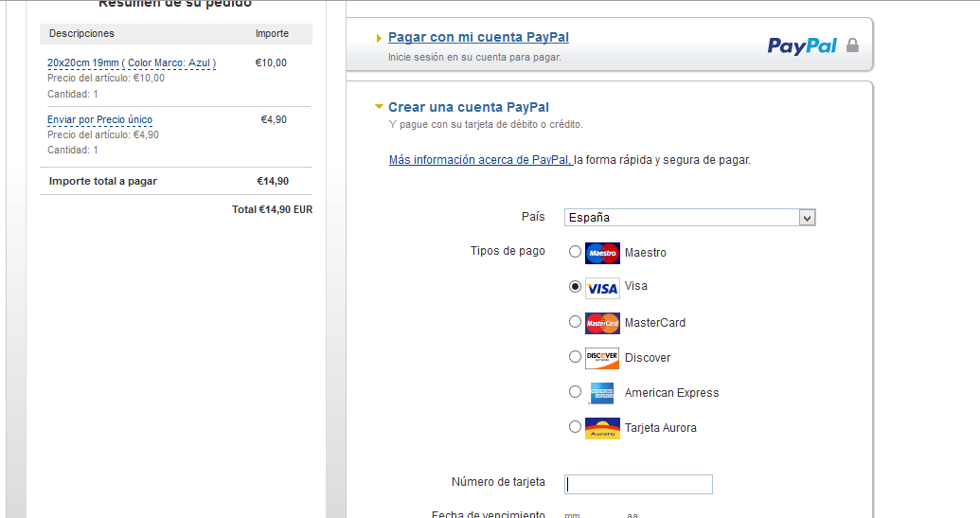Open Más información acerca de PayPal link
This screenshot has width=980, height=518.
pyautogui.click(x=480, y=160)
